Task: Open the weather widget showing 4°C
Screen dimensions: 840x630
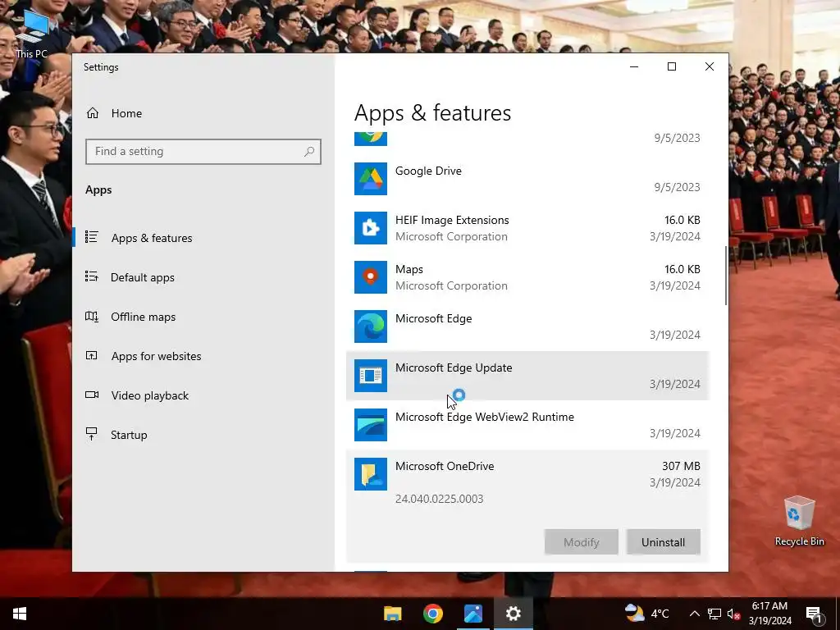Action: coord(647,614)
